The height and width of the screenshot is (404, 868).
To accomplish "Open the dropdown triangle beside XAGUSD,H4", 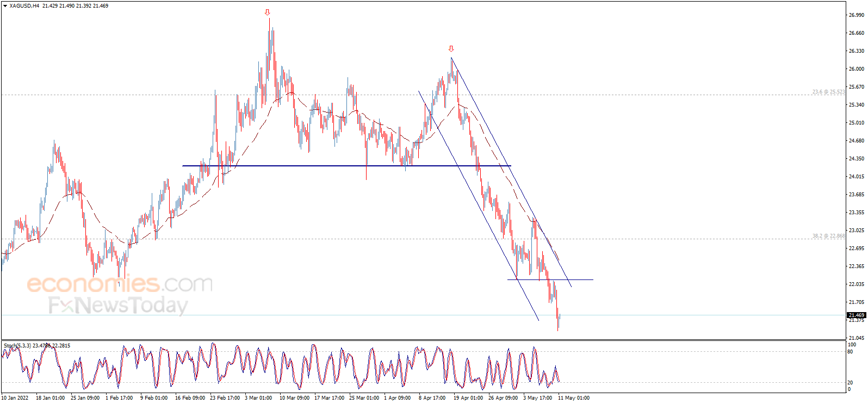I will [5, 6].
